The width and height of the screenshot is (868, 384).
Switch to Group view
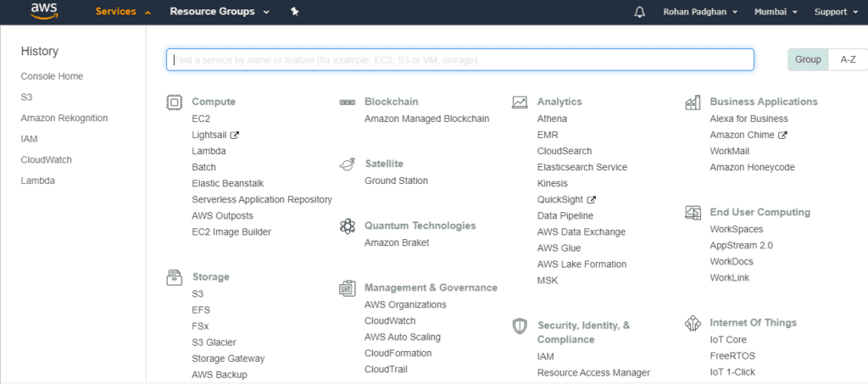tap(808, 59)
